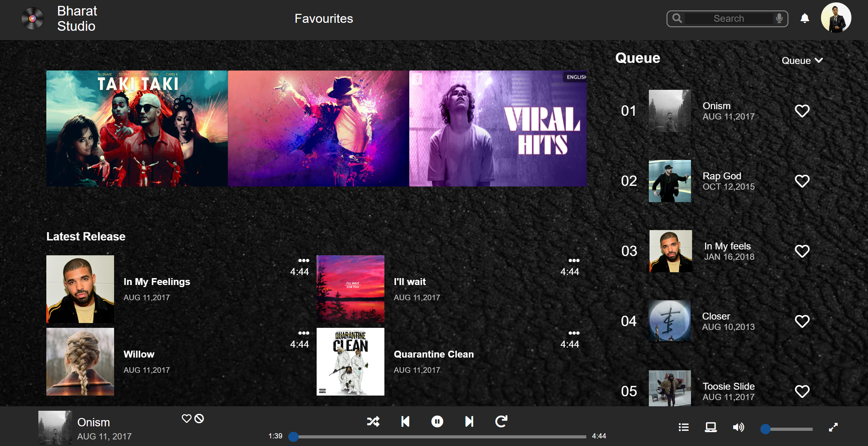Like the now playing song Onism in player bar
Image resolution: width=868 pixels, height=446 pixels.
pyautogui.click(x=187, y=418)
